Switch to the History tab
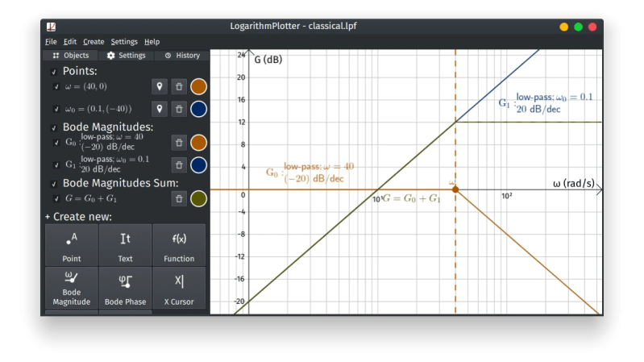 coord(182,56)
